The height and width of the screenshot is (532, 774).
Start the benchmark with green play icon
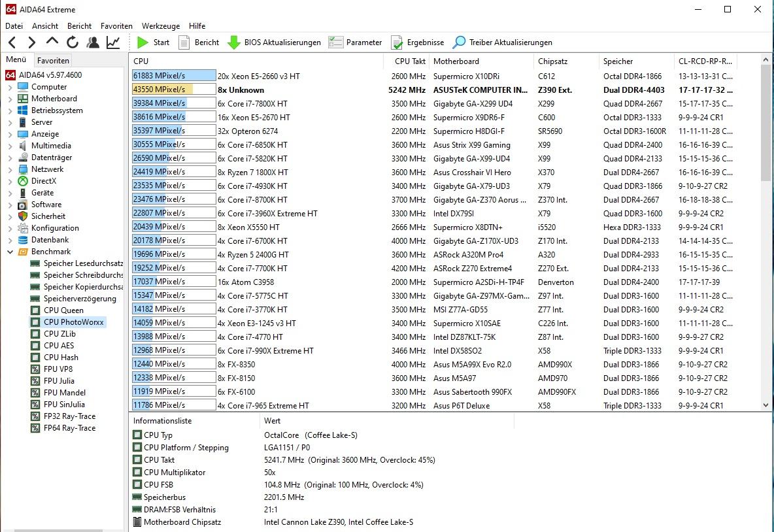point(143,42)
